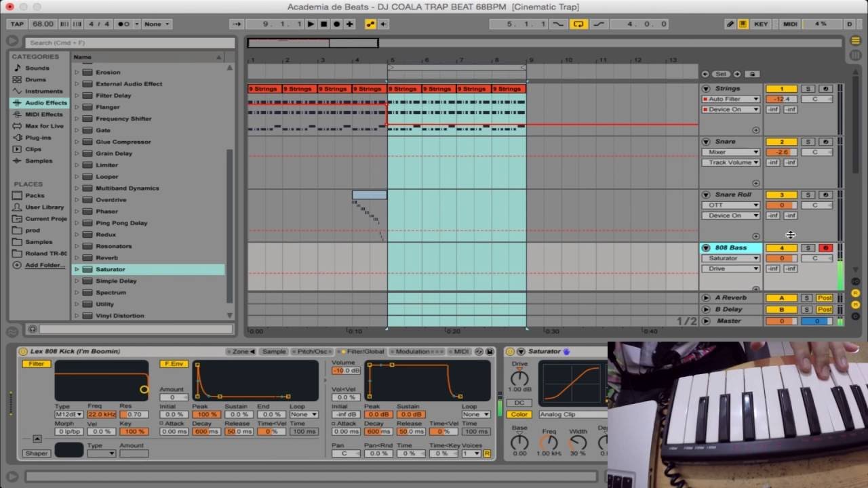The height and width of the screenshot is (488, 868).
Task: Open the 808 Bass Drive parameter dropdown
Action: tap(730, 268)
